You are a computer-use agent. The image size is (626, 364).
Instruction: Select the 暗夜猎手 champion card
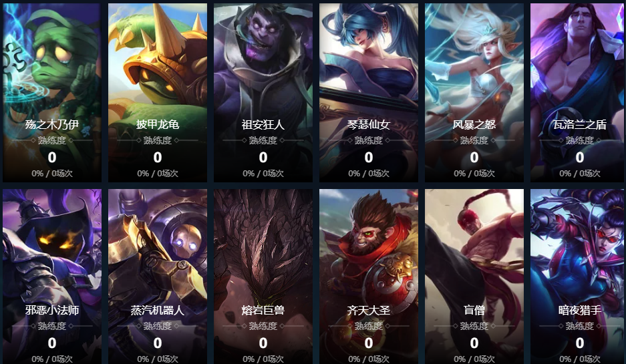point(577,277)
